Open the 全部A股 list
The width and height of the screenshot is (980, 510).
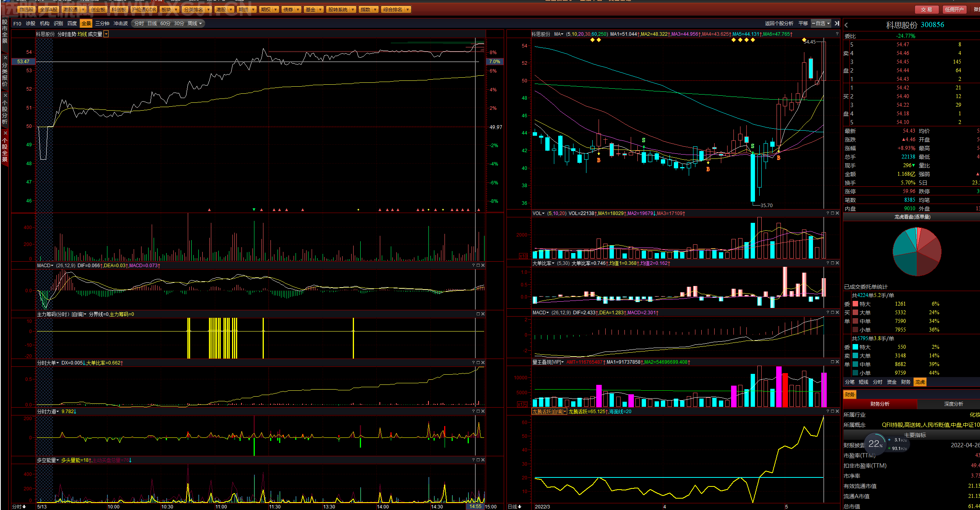pos(49,10)
